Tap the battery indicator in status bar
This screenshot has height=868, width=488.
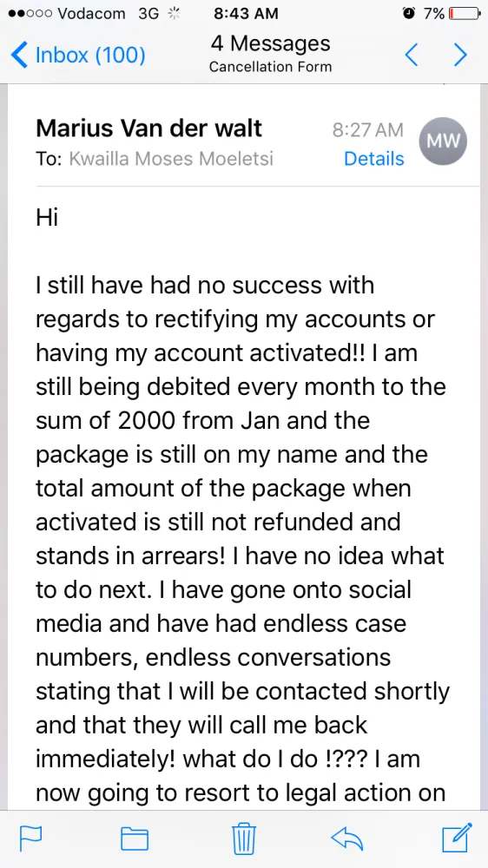click(x=465, y=14)
